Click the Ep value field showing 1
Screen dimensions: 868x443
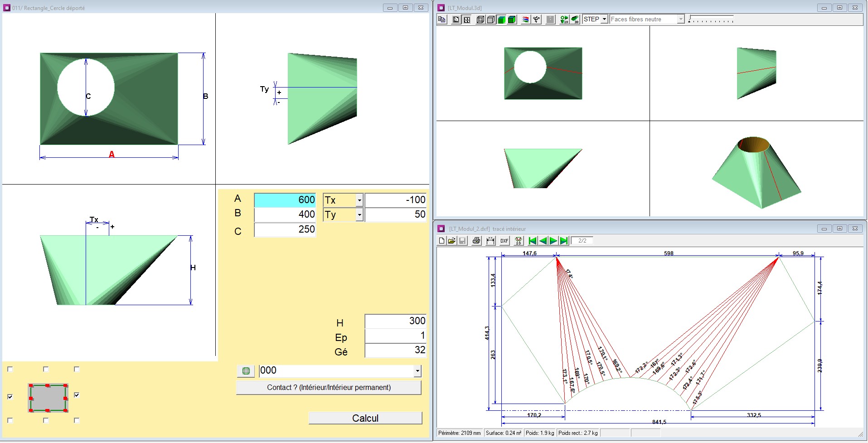396,336
